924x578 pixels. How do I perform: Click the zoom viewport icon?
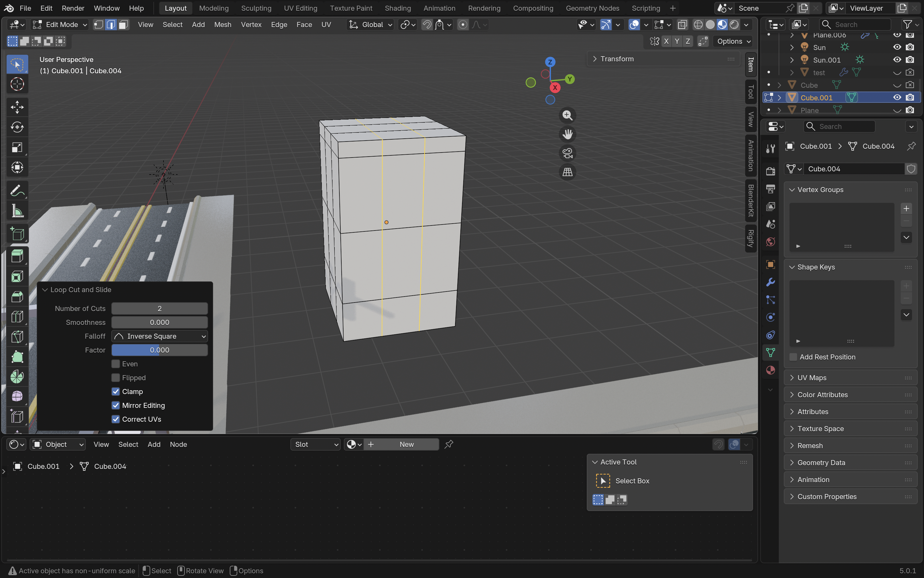(567, 115)
